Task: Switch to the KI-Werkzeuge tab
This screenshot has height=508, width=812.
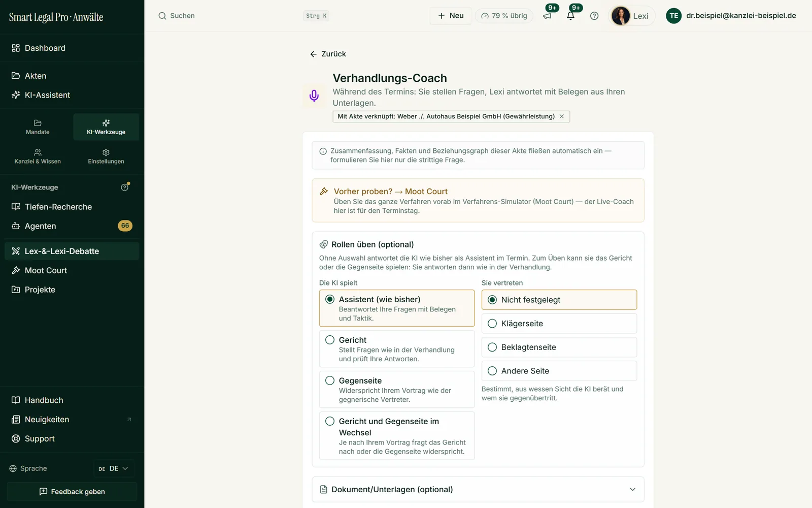Action: point(106,127)
